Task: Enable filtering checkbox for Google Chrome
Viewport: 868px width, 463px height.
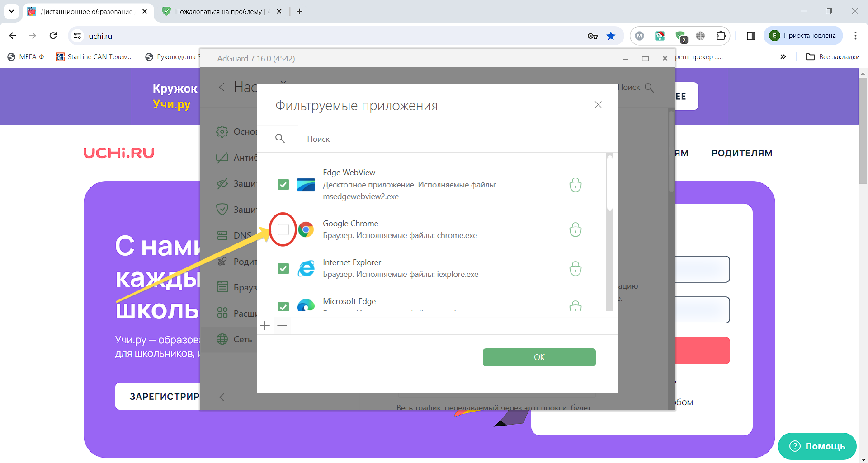Action: click(283, 230)
